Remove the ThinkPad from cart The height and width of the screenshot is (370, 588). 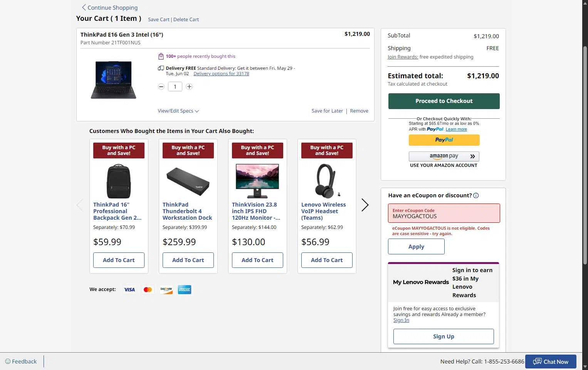(x=359, y=111)
